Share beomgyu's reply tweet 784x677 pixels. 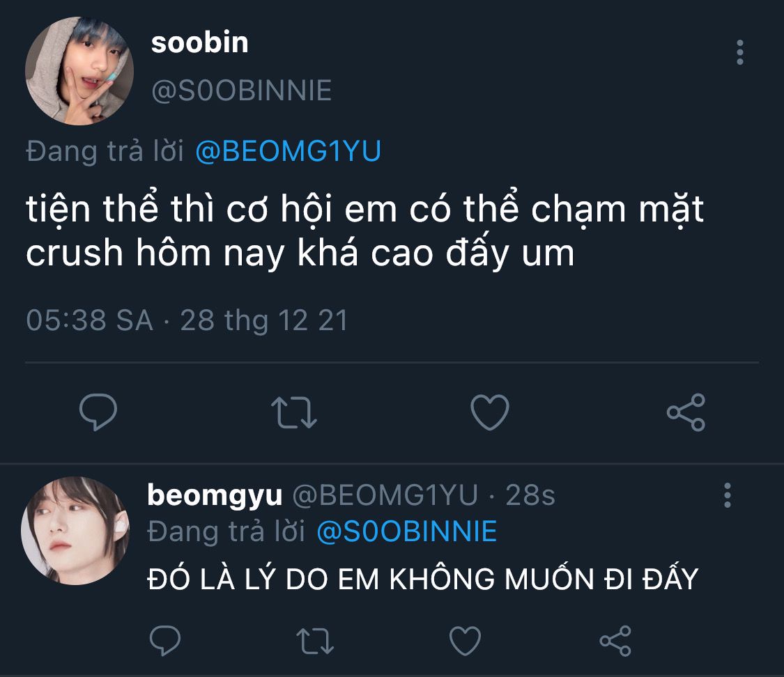[x=615, y=640]
